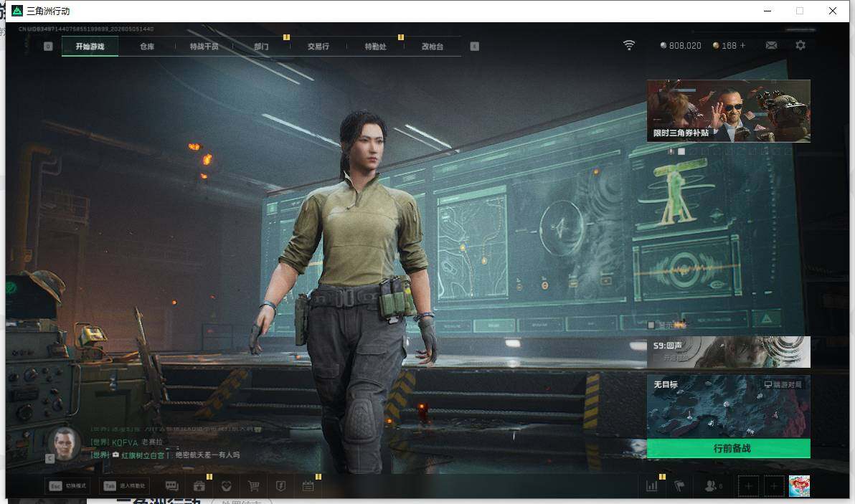Open the calendar events icon
Viewport: 855px width, 504px height.
[x=308, y=486]
